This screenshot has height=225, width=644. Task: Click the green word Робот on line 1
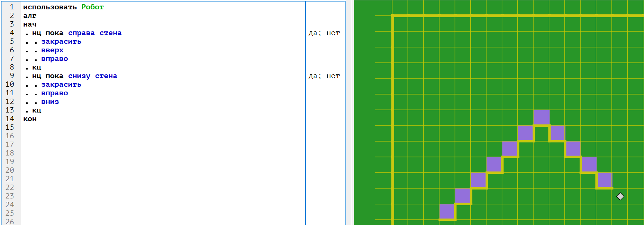[93, 7]
